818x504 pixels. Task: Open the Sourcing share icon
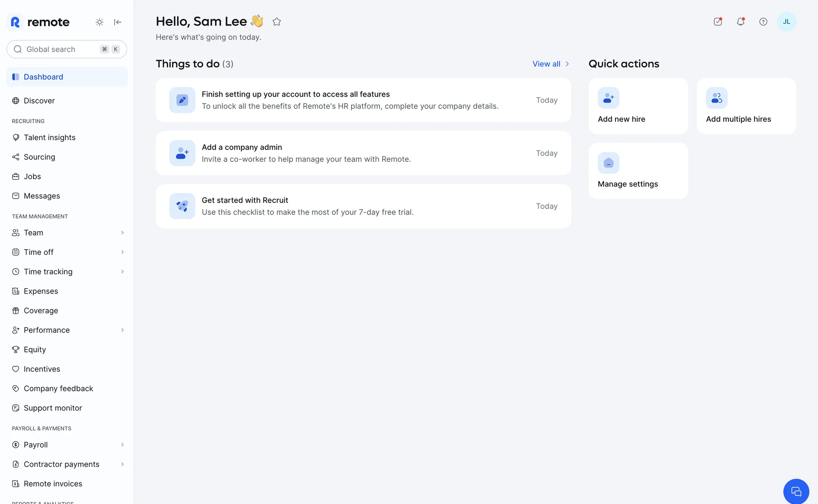point(16,157)
